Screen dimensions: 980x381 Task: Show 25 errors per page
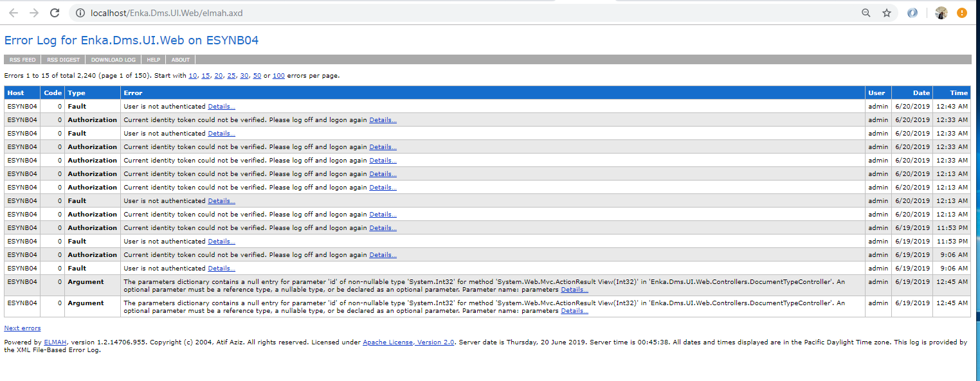(x=231, y=76)
